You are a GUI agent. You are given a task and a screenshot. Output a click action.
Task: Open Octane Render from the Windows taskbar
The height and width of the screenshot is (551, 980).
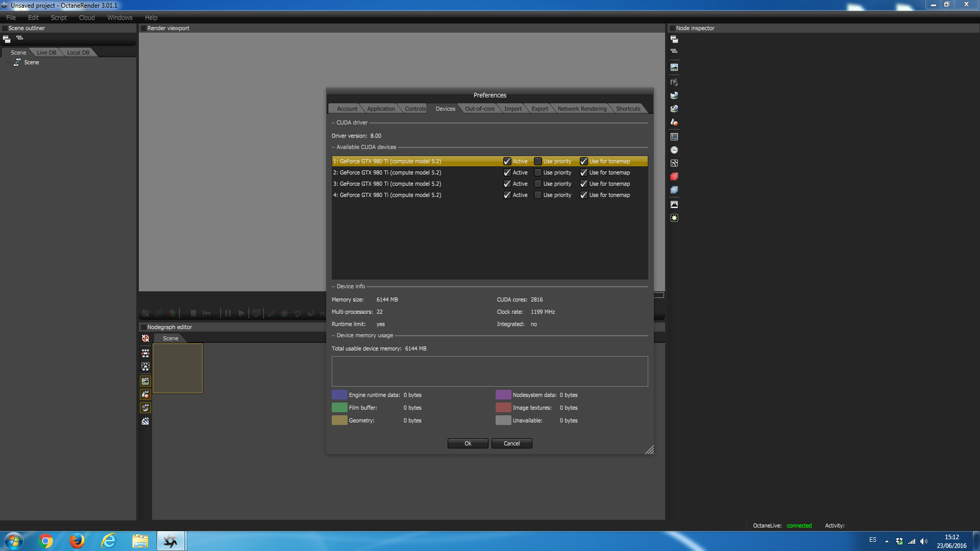pos(170,541)
